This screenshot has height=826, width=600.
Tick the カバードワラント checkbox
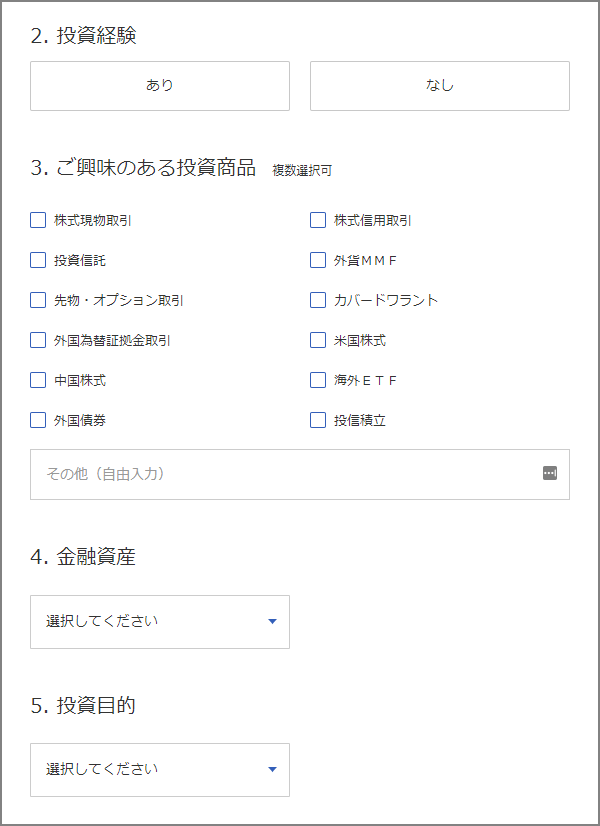pyautogui.click(x=318, y=300)
